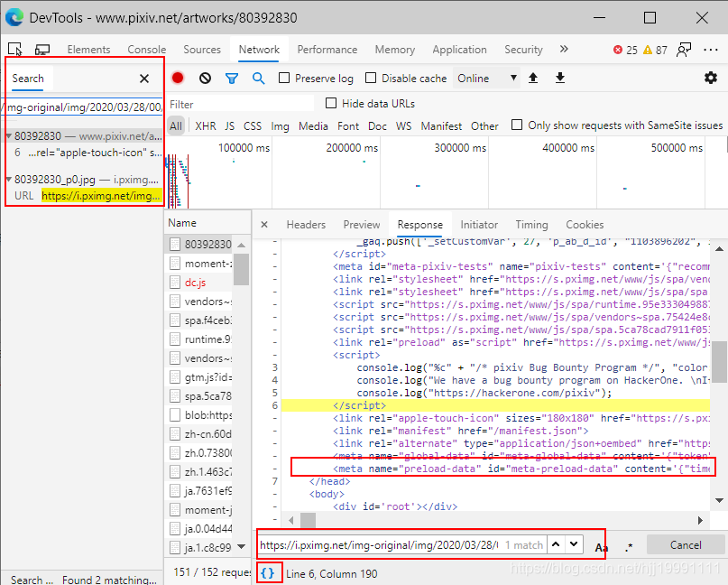Switch to the Console tab
This screenshot has height=585, width=728.
(x=146, y=50)
